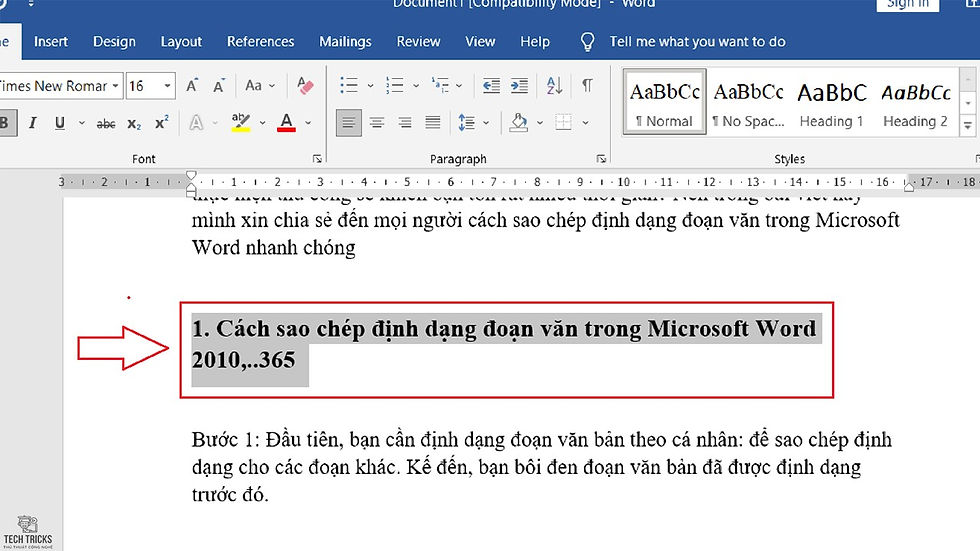980x551 pixels.
Task: Toggle Superscript formatting
Action: click(x=161, y=122)
